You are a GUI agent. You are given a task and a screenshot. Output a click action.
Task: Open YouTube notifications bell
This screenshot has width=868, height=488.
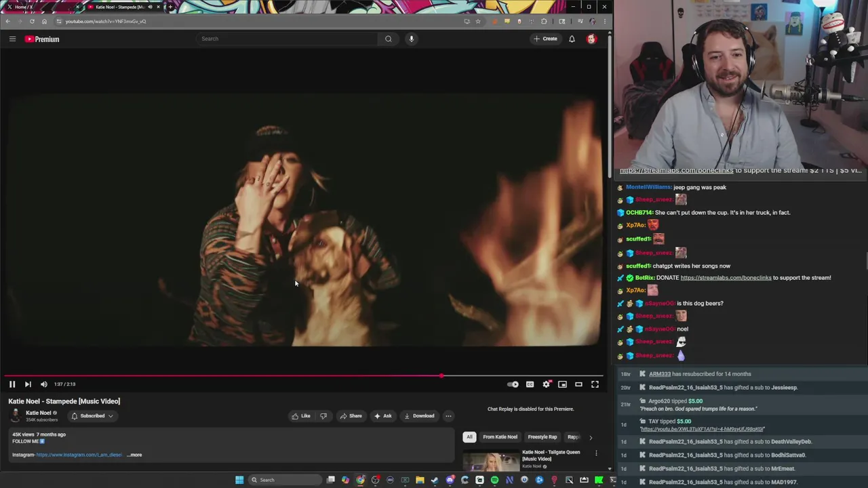572,39
